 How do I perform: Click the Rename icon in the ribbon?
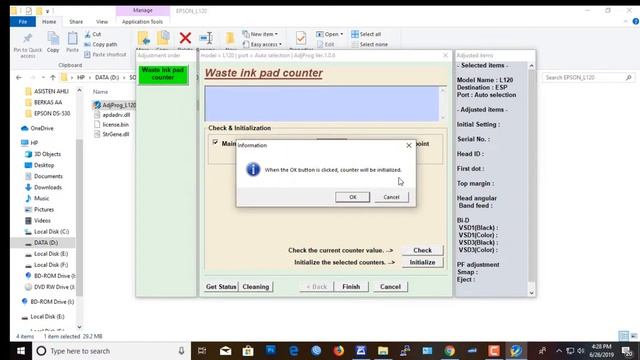pyautogui.click(x=206, y=38)
